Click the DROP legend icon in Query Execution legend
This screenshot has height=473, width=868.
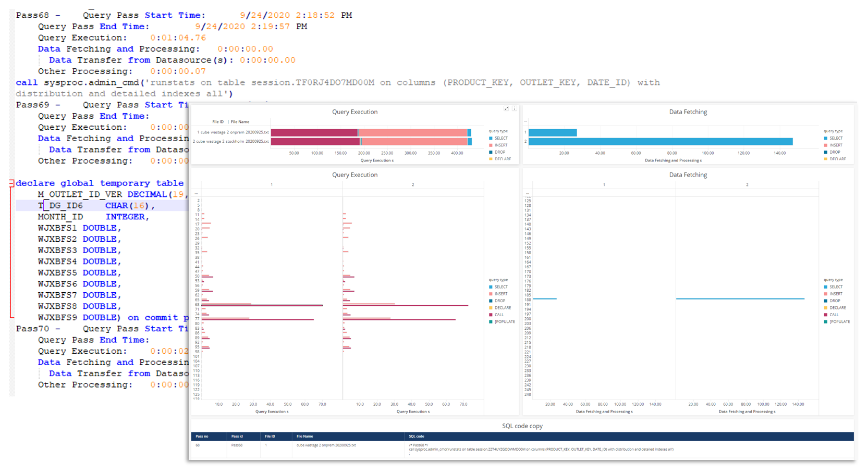[491, 152]
